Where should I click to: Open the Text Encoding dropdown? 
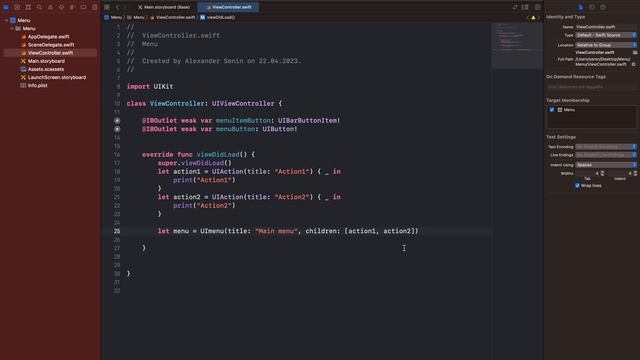(x=606, y=147)
